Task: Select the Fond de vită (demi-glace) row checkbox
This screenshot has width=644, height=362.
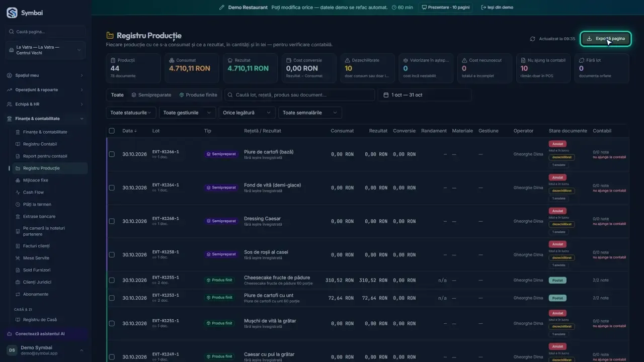Action: (112, 188)
